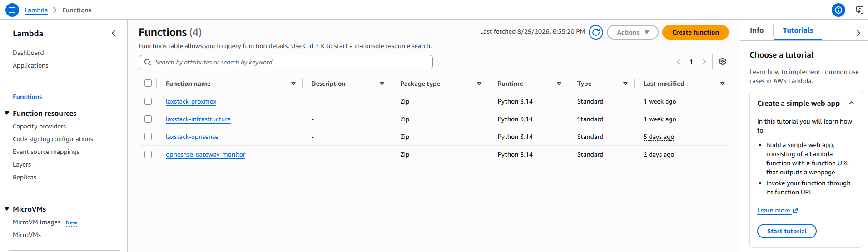The height and width of the screenshot is (252, 868).
Task: Open the laxstack-infrastructure function
Action: coord(198,119)
